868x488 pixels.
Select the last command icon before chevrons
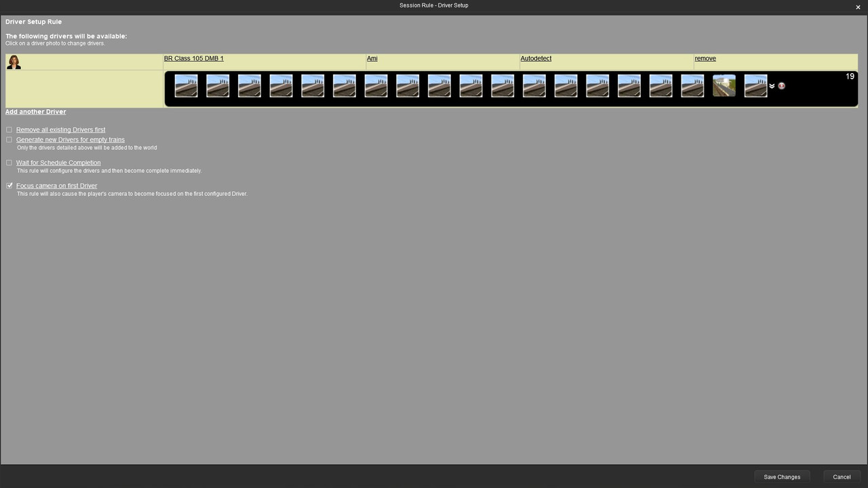pos(756,86)
